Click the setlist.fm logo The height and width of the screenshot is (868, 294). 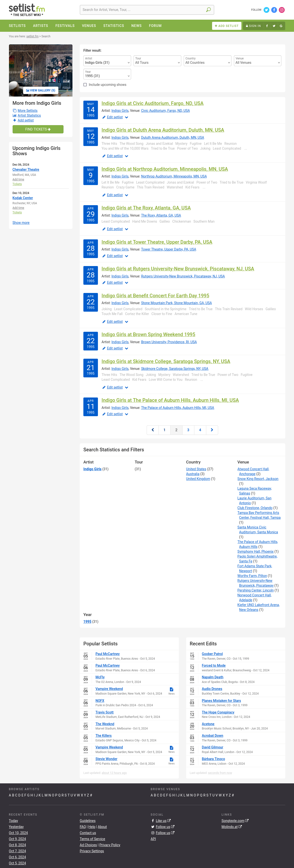(x=27, y=10)
